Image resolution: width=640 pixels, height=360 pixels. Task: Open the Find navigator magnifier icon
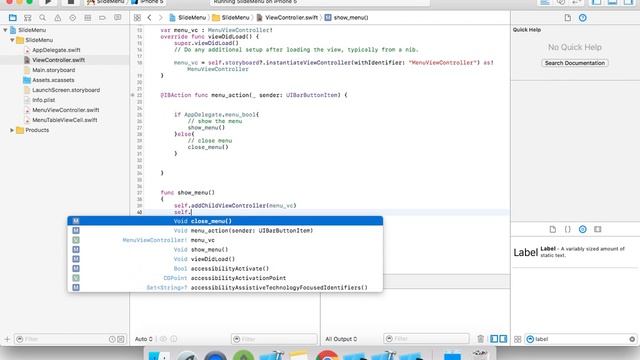pyautogui.click(x=42, y=18)
